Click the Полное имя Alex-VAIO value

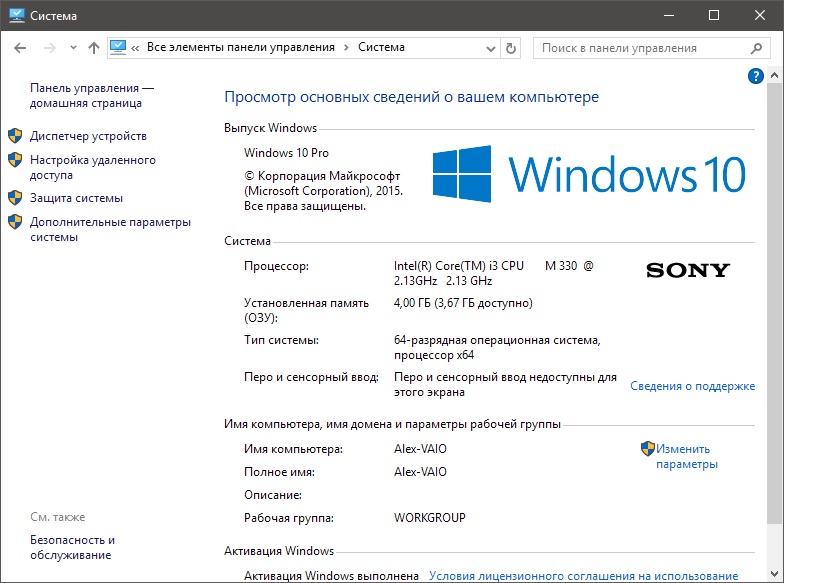click(x=420, y=472)
